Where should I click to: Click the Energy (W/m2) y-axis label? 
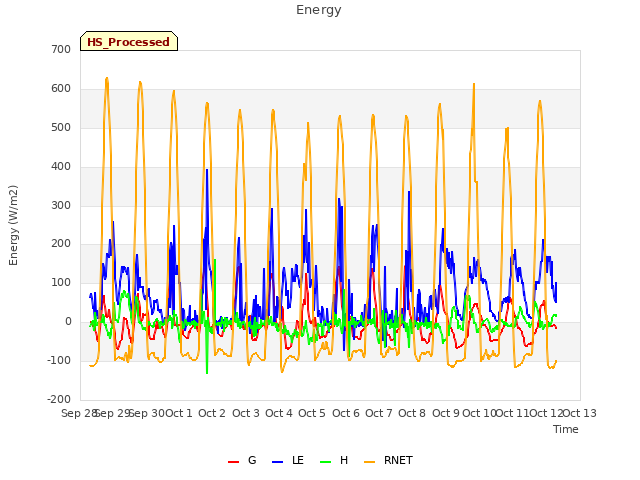pyautogui.click(x=13, y=225)
